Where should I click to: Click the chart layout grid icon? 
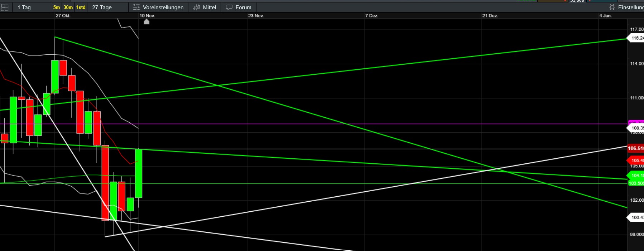tap(5, 7)
